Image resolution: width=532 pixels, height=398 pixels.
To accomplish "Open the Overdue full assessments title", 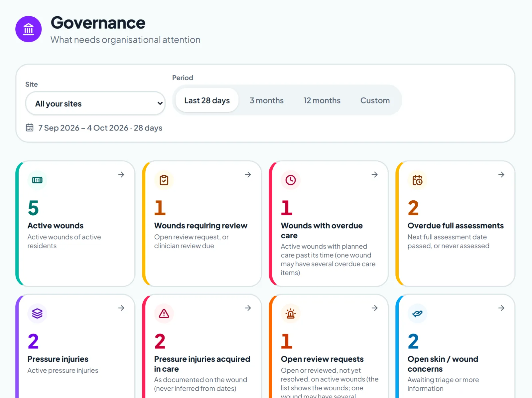I will tap(456, 226).
